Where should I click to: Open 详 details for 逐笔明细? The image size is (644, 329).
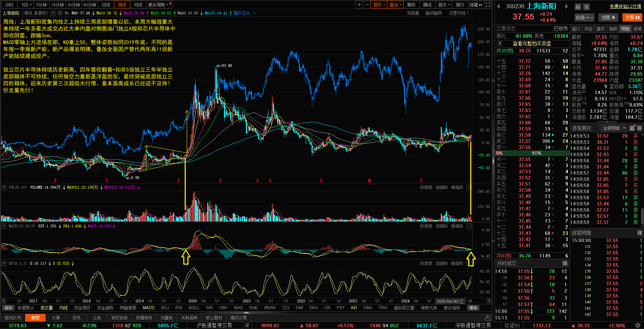(640, 233)
